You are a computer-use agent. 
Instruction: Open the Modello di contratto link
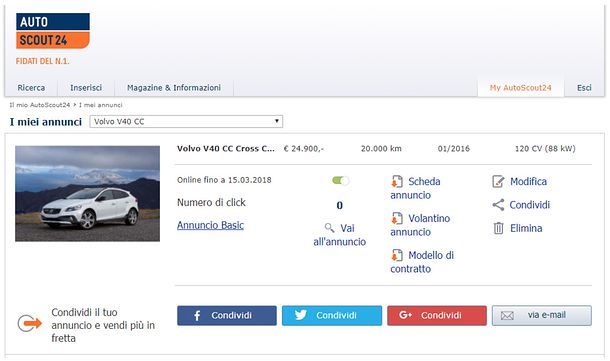click(422, 262)
